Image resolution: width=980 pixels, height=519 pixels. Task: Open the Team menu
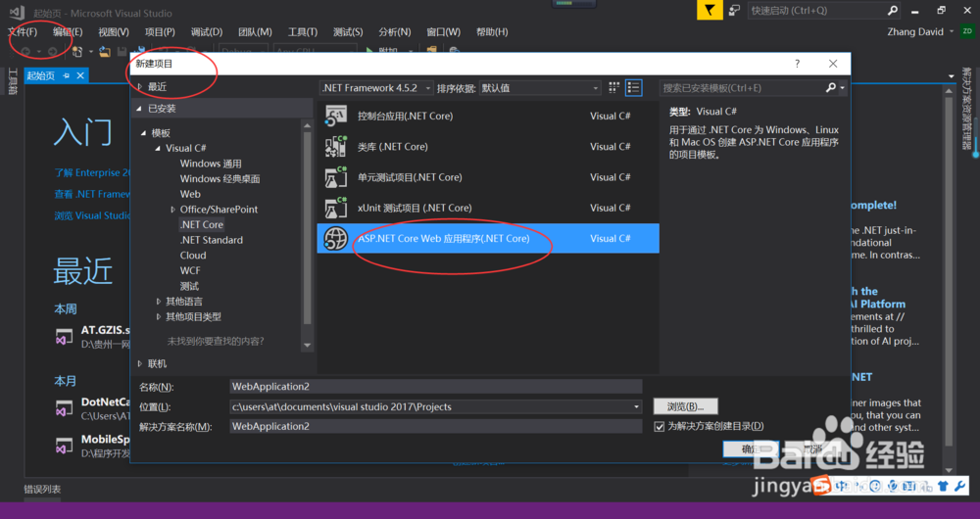(255, 32)
